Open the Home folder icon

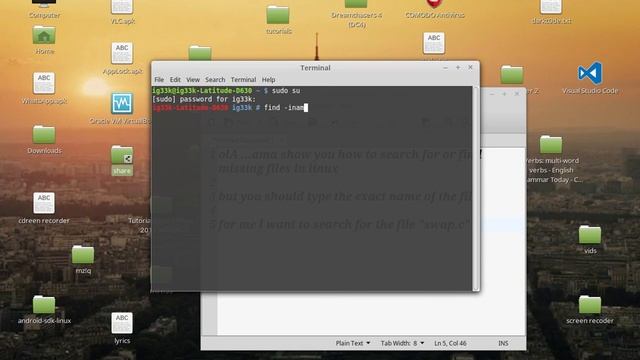coord(44,36)
